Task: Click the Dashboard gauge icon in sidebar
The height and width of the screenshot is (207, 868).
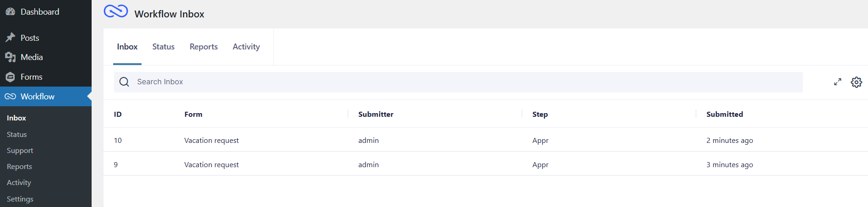Action: pyautogui.click(x=10, y=12)
